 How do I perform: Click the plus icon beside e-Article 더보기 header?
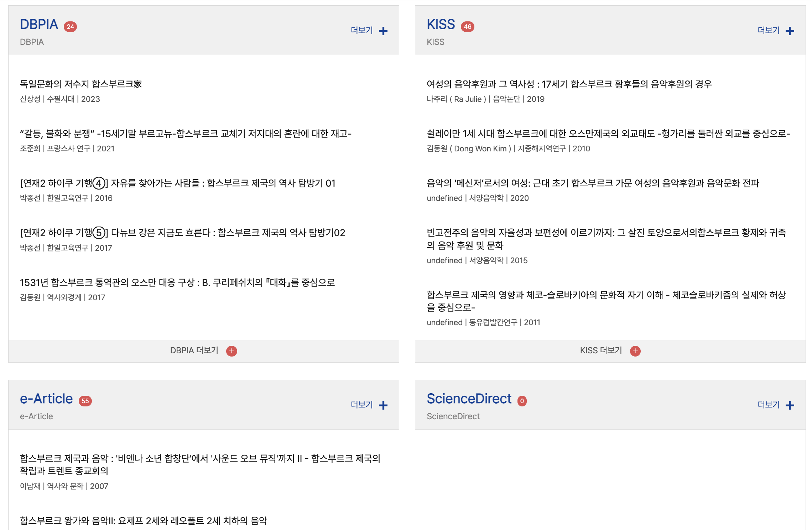[x=383, y=405]
